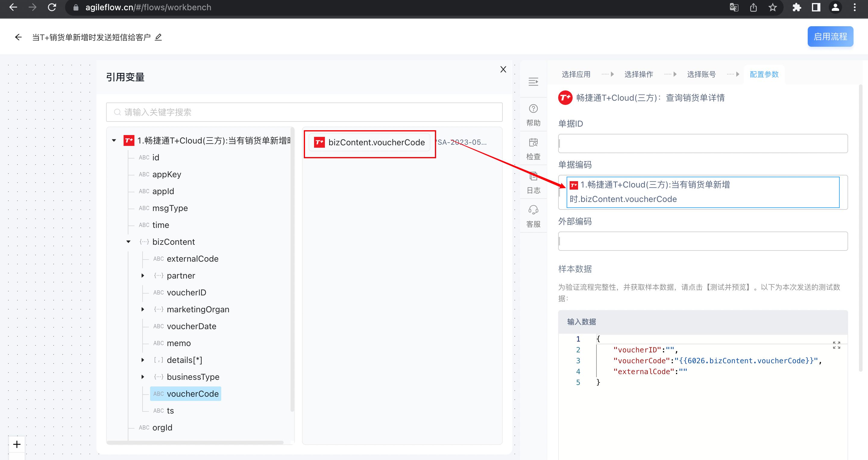This screenshot has width=868, height=460.
Task: Open the 客服 customer service headset icon
Action: (533, 210)
